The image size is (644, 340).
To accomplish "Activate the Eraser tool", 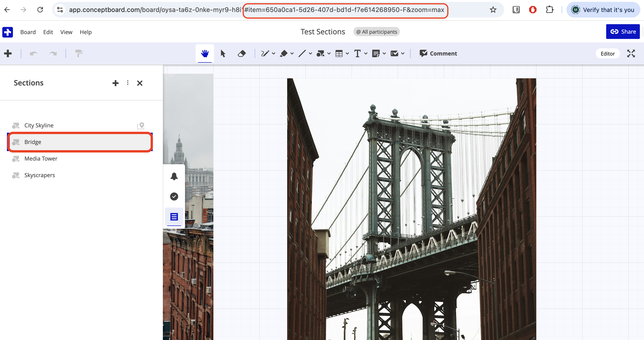I will (x=241, y=53).
